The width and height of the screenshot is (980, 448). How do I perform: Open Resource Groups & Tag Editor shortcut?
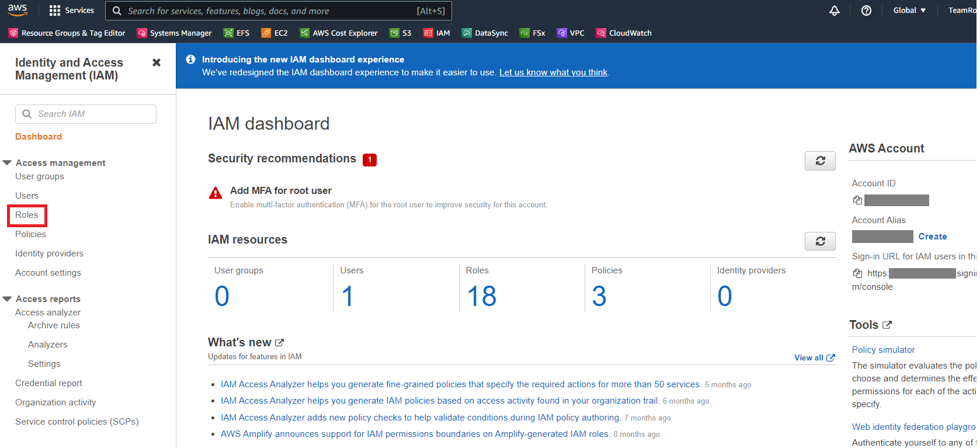(x=67, y=33)
